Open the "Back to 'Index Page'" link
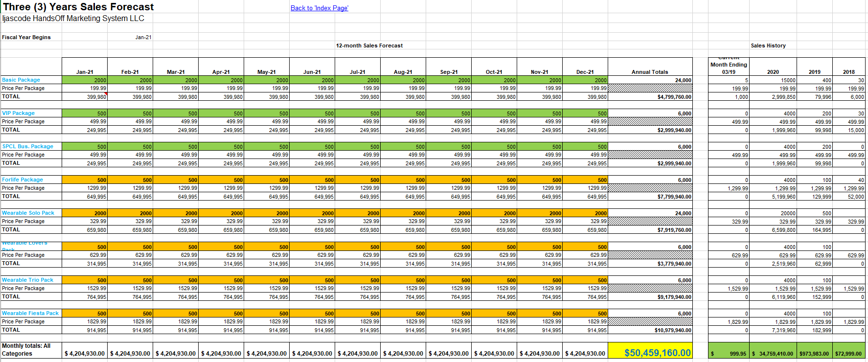868x362 pixels. (x=319, y=8)
